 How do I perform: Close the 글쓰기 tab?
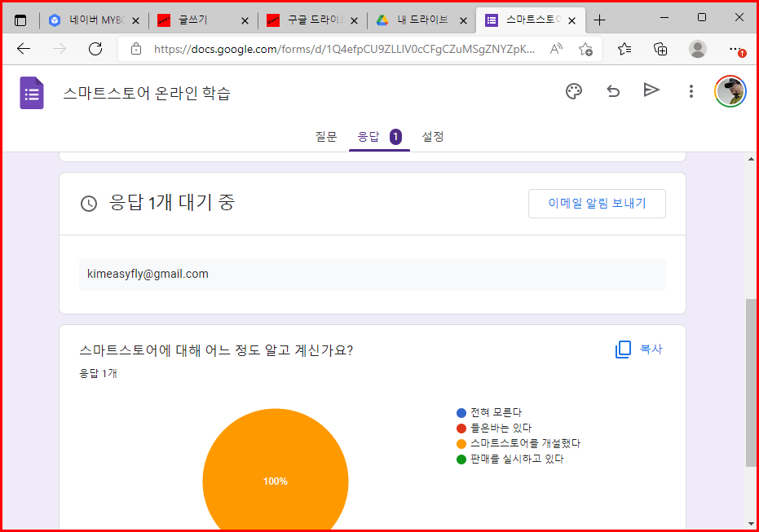click(x=245, y=21)
